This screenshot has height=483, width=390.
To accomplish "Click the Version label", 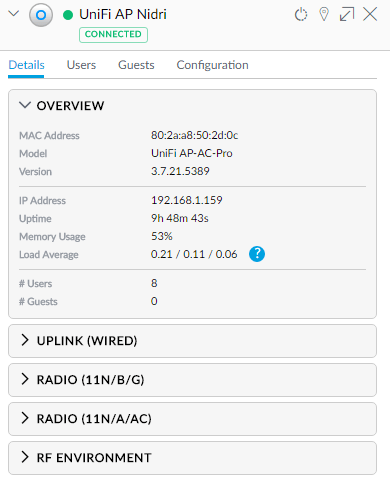I will coord(35,172).
